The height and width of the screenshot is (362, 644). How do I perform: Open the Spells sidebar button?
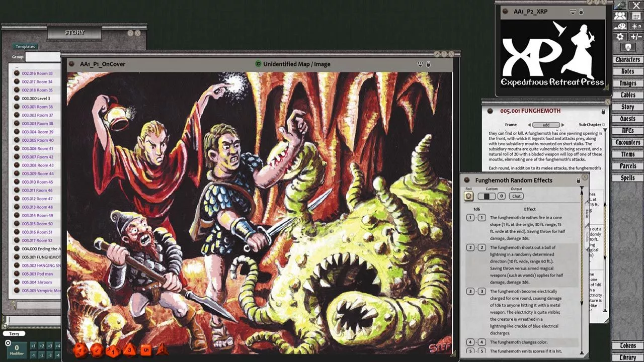(627, 178)
